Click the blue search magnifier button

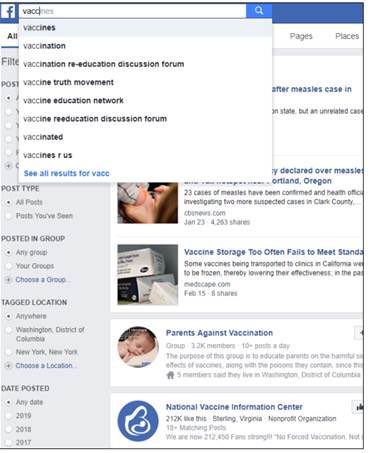[x=259, y=11]
